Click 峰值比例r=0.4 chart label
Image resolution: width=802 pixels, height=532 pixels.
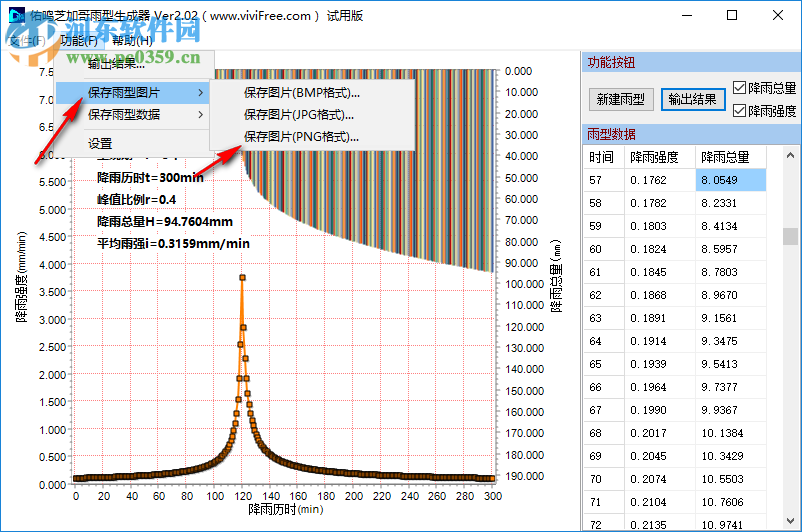pyautogui.click(x=137, y=200)
